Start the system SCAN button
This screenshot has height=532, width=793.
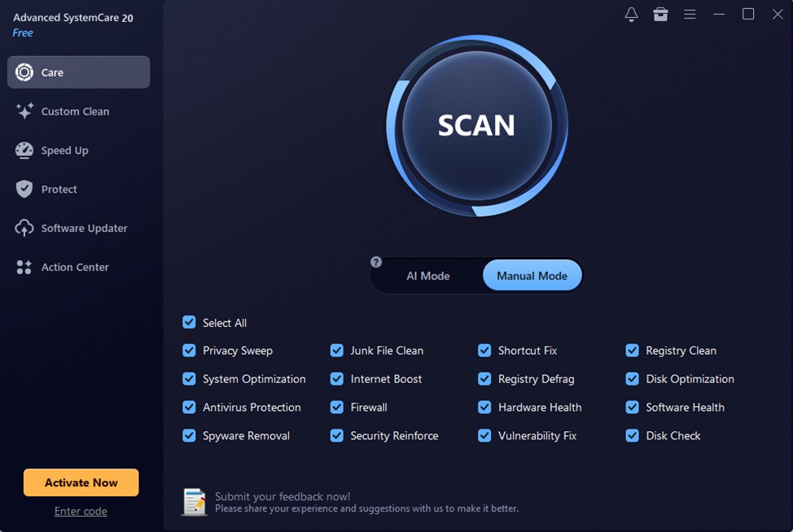(x=477, y=125)
